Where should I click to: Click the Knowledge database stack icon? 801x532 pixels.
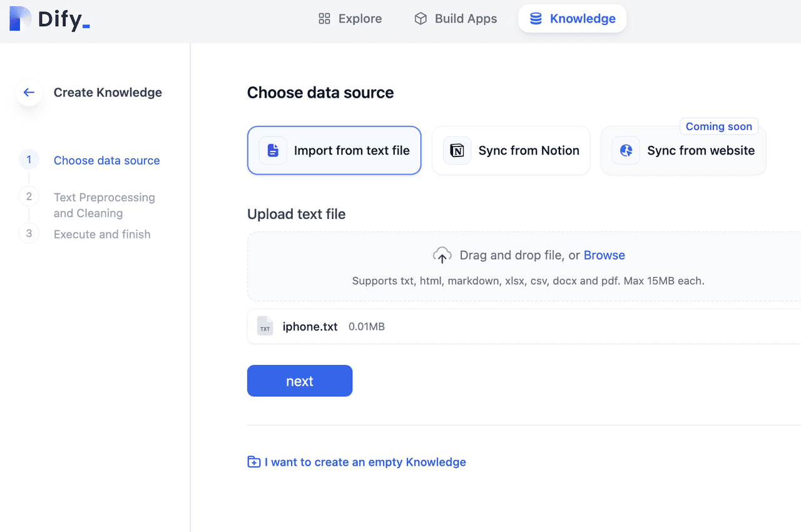tap(536, 19)
